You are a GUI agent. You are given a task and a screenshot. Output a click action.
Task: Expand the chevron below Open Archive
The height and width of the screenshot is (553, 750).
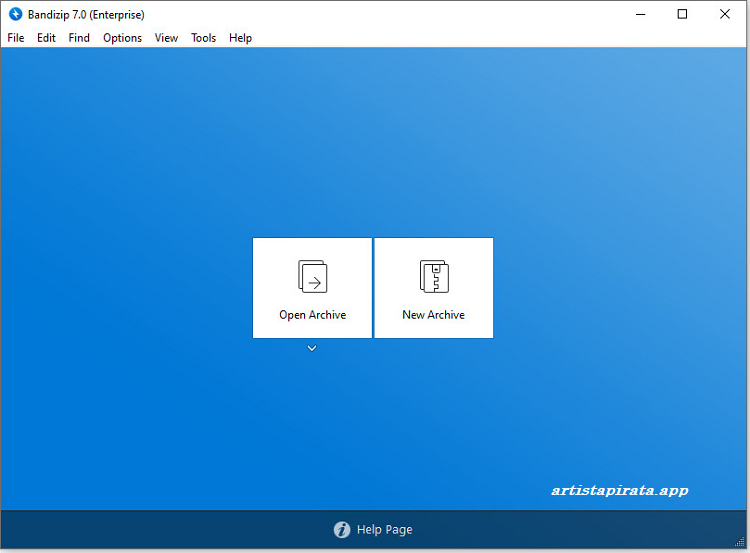point(312,348)
